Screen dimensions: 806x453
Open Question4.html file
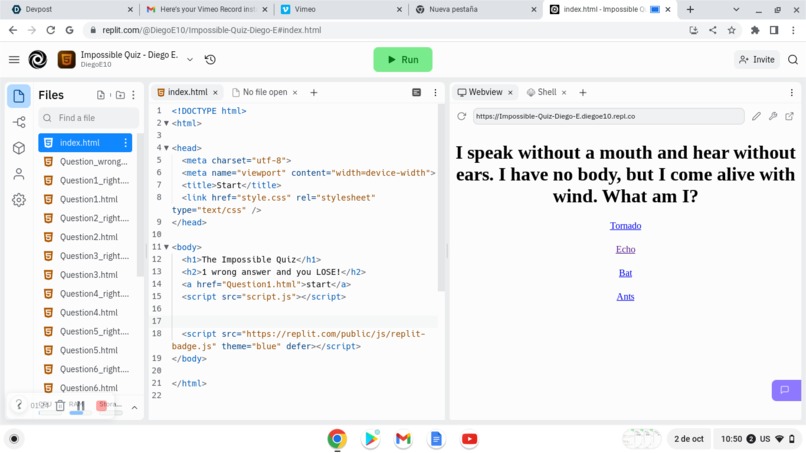[88, 313]
